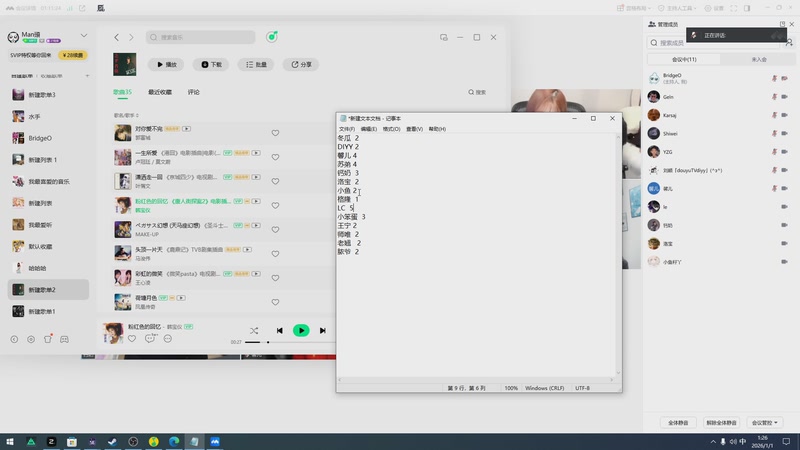Open Notepad 查看(V) menu
Screen dimensions: 800x450
click(414, 129)
